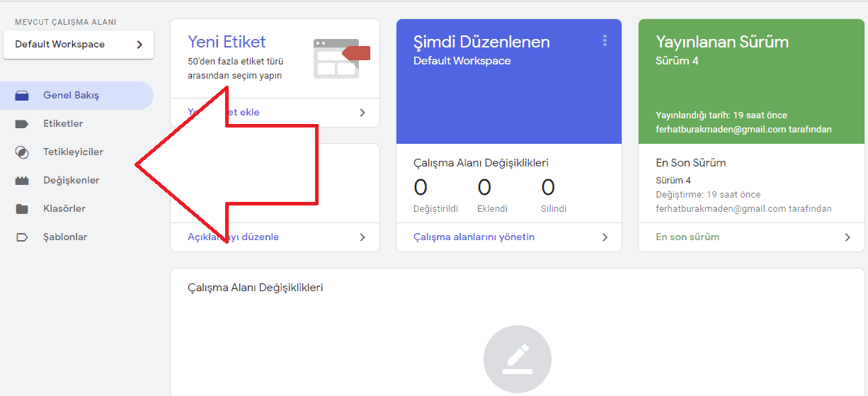Image resolution: width=868 pixels, height=396 pixels.
Task: Click the Genel Bakış briefcase icon
Action: click(x=22, y=96)
